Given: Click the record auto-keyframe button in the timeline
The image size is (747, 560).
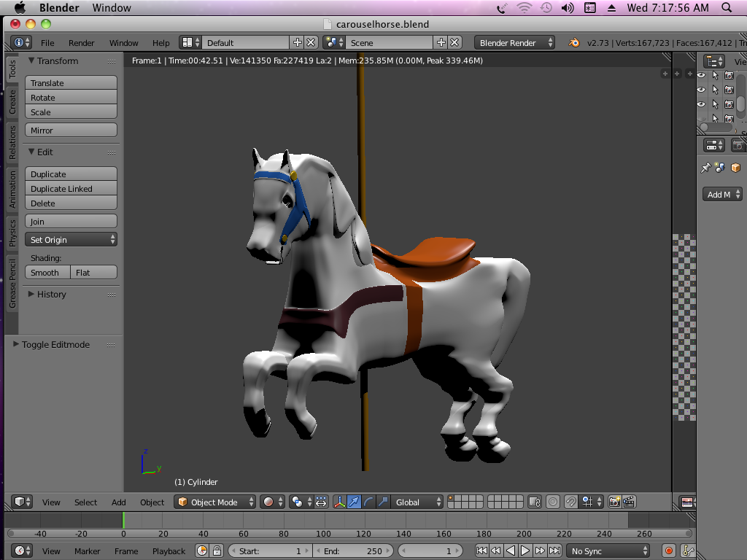Looking at the screenshot, I should 668,551.
